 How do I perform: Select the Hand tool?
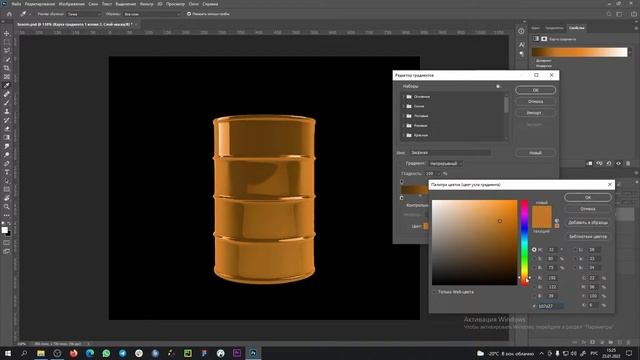[7, 198]
